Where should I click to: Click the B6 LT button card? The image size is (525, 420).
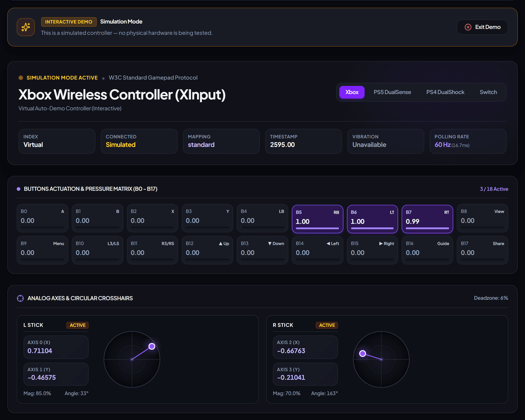coord(372,219)
